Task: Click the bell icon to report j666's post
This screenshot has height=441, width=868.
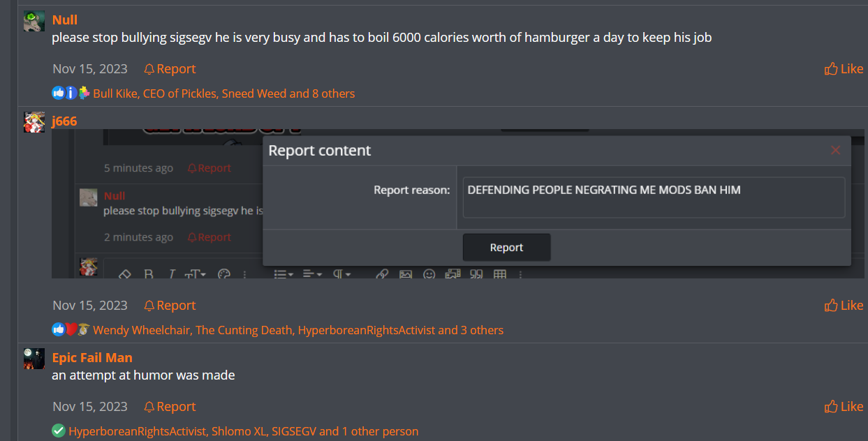Action: pyautogui.click(x=149, y=306)
